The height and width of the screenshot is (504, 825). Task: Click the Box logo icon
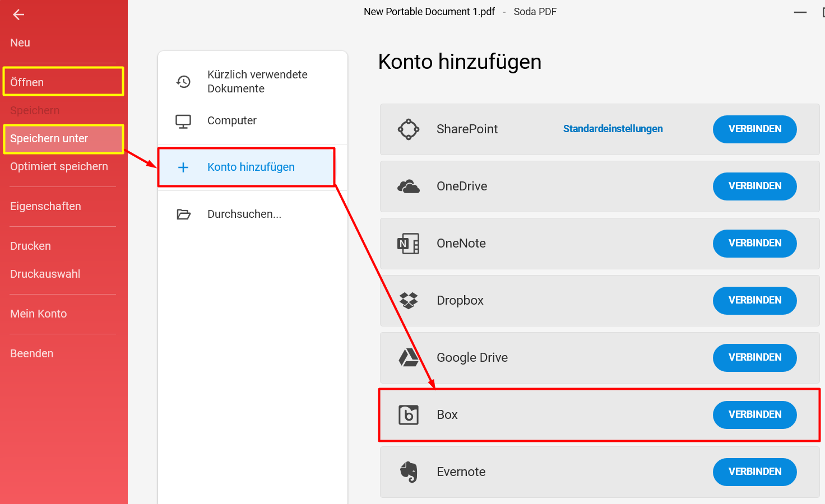coord(409,415)
